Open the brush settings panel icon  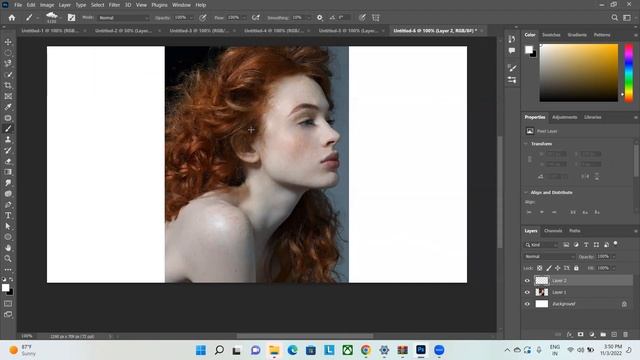pos(71,18)
